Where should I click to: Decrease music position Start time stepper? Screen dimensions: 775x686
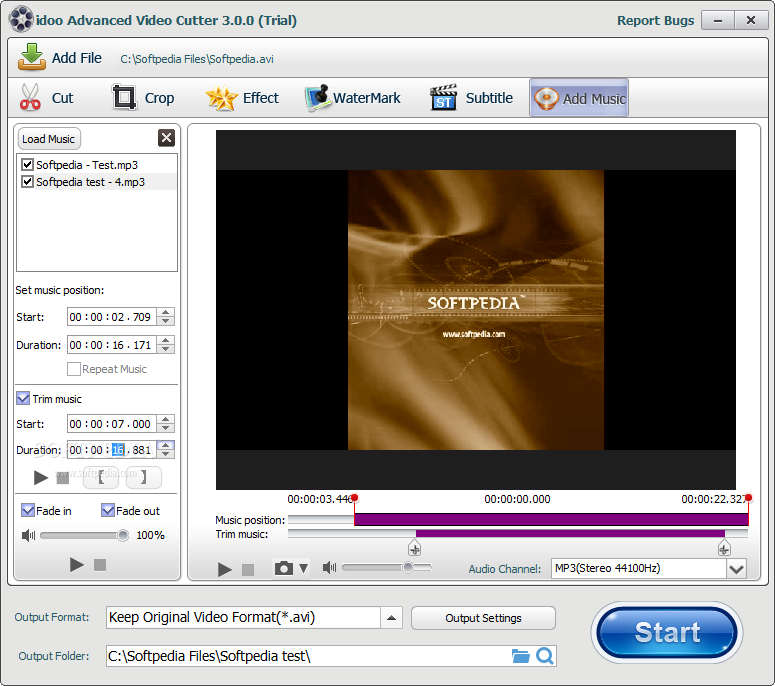tap(166, 321)
